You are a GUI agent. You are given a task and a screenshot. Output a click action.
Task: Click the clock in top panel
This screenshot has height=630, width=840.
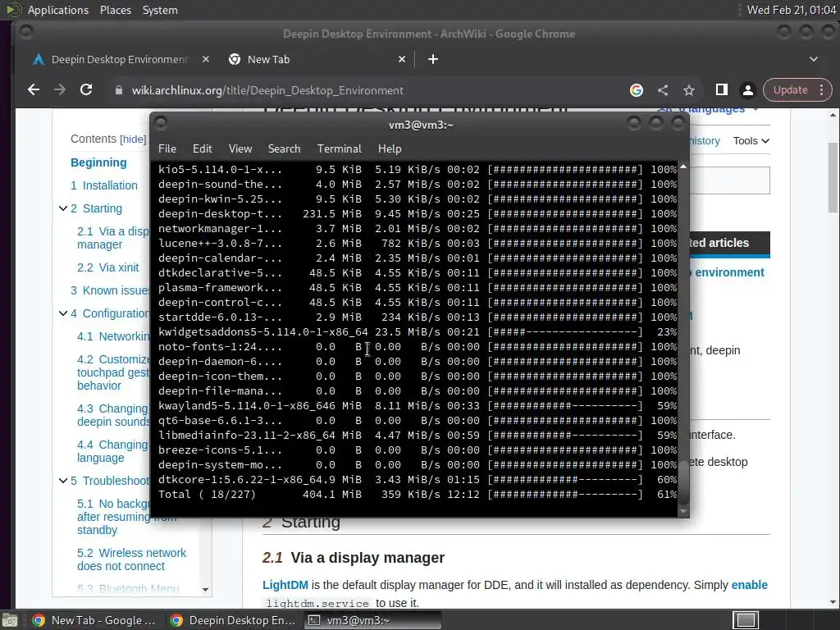[x=792, y=10]
